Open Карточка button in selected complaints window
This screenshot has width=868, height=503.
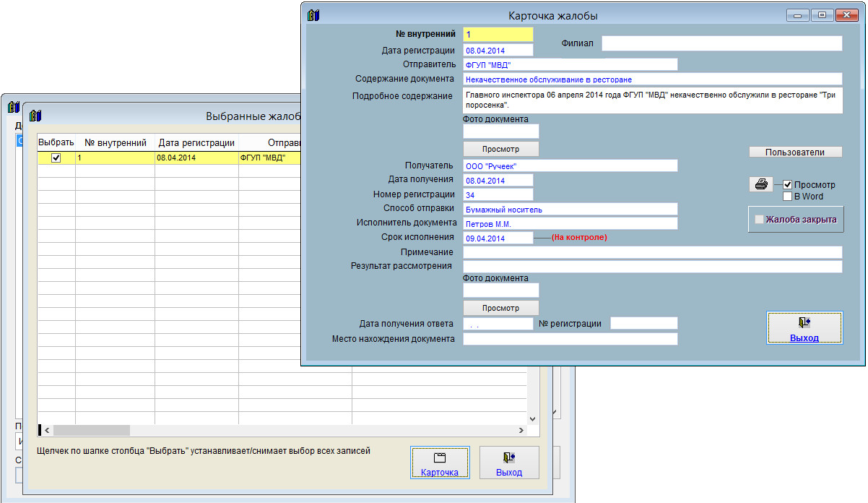click(440, 463)
